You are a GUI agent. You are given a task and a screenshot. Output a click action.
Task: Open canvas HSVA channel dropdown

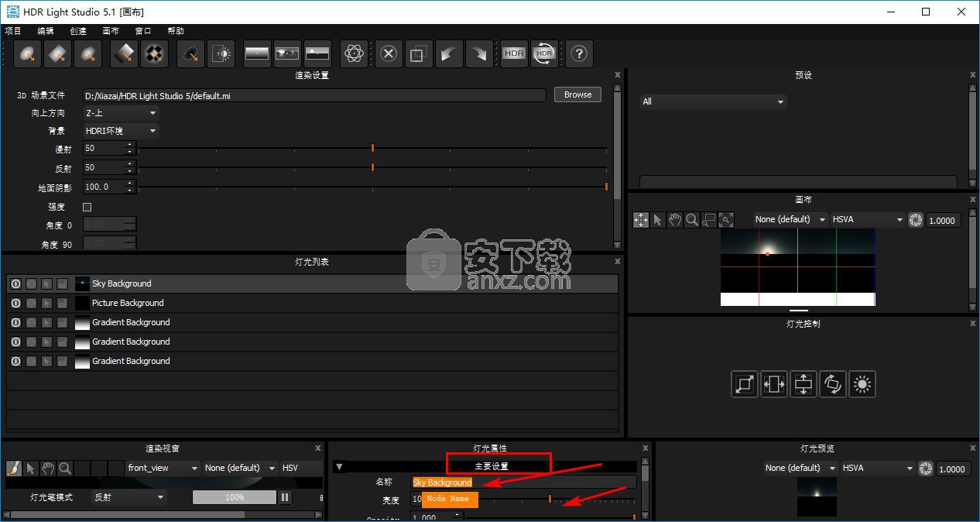(868, 220)
